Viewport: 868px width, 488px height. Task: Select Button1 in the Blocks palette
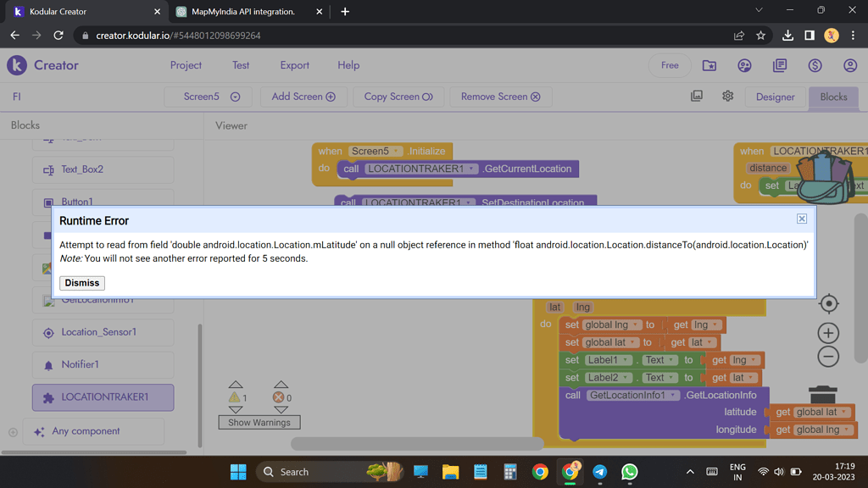click(103, 202)
